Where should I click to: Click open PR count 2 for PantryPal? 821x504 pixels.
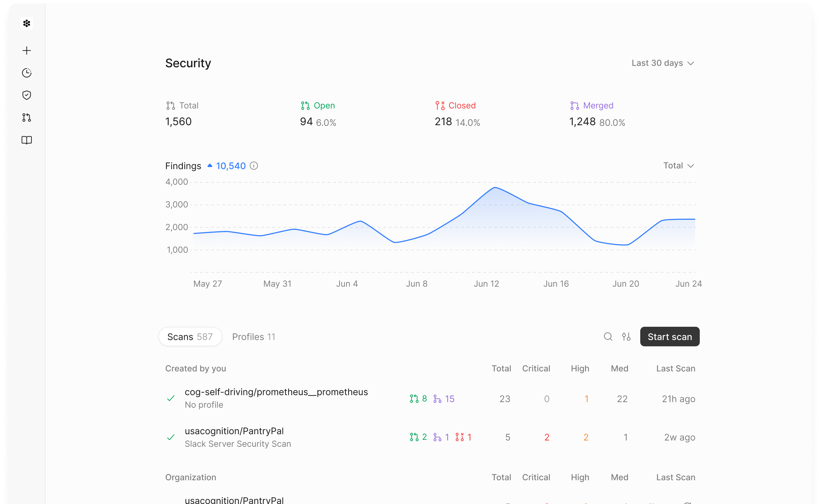click(418, 437)
